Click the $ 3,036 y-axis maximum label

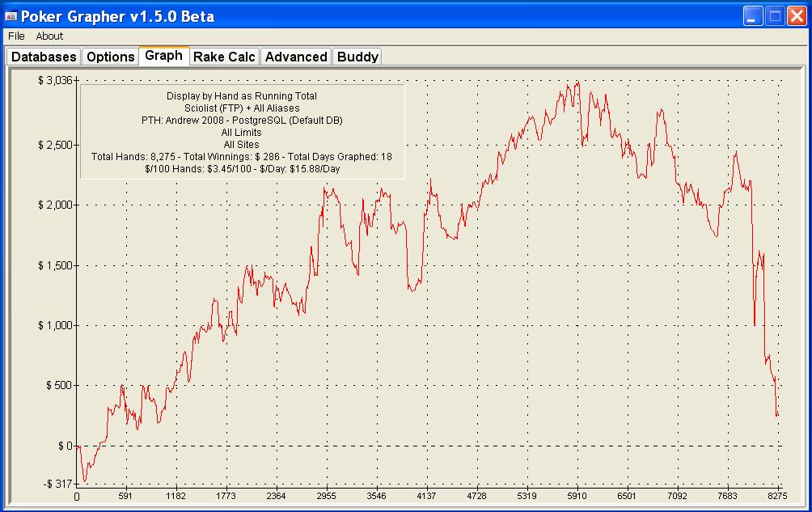[x=54, y=80]
